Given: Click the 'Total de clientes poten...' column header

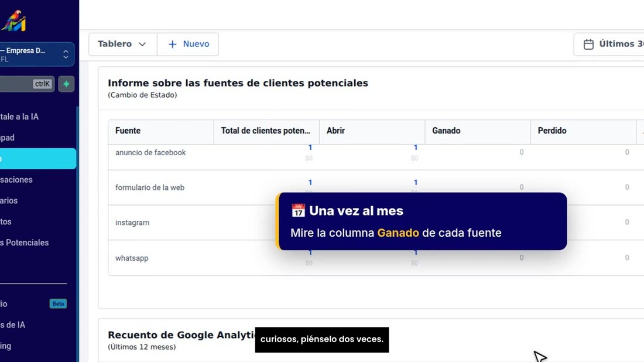Looking at the screenshot, I should (x=266, y=131).
